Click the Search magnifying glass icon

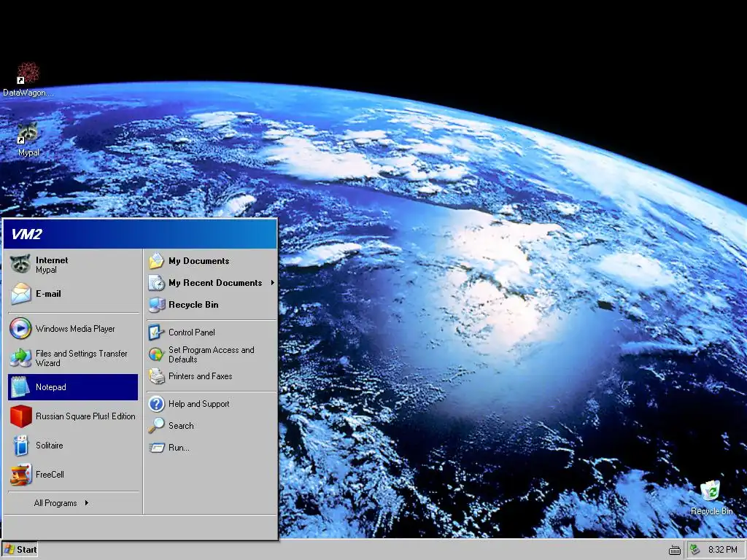coord(156,426)
